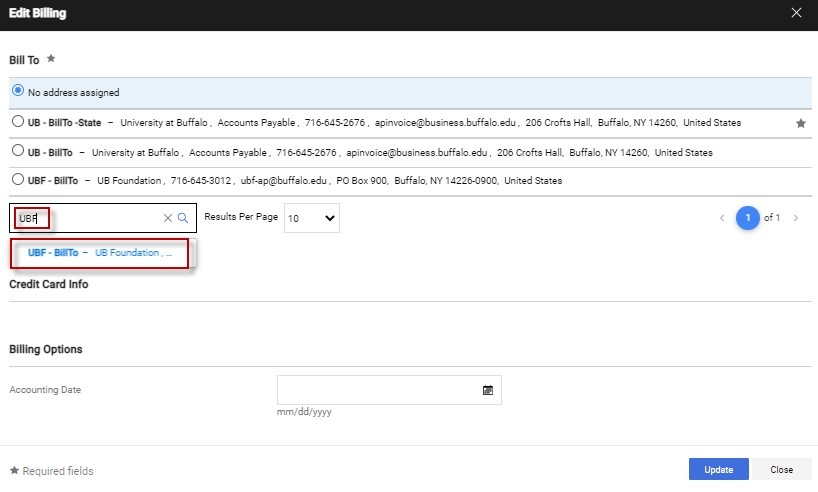
Task: Open Results Per Page dropdown
Action: (x=311, y=218)
